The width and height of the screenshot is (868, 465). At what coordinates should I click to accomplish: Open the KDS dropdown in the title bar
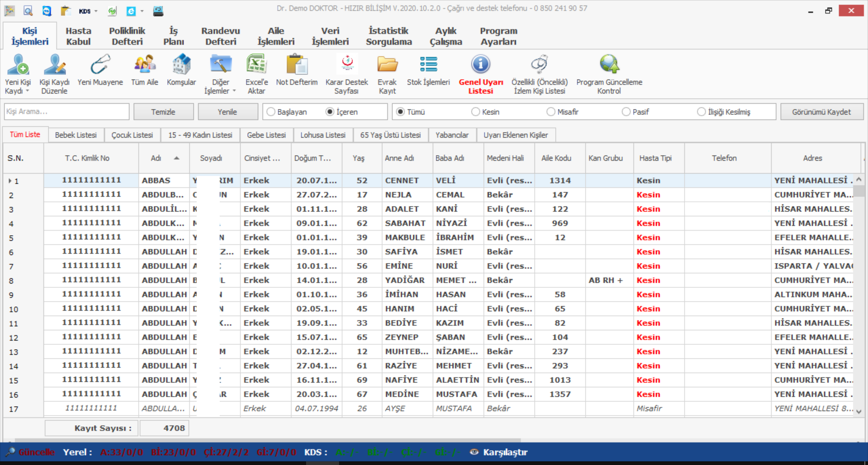pyautogui.click(x=96, y=11)
